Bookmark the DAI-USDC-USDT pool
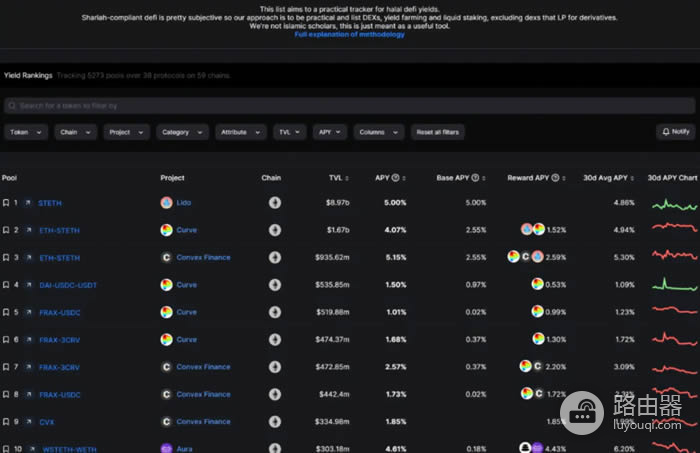Screen dimensions: 700x453 (x=6, y=285)
